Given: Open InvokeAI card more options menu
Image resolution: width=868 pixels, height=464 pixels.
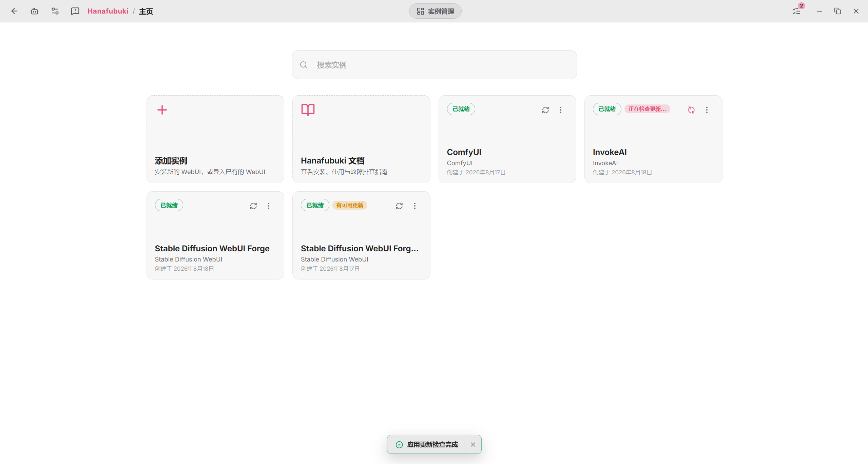Looking at the screenshot, I should click(x=707, y=110).
